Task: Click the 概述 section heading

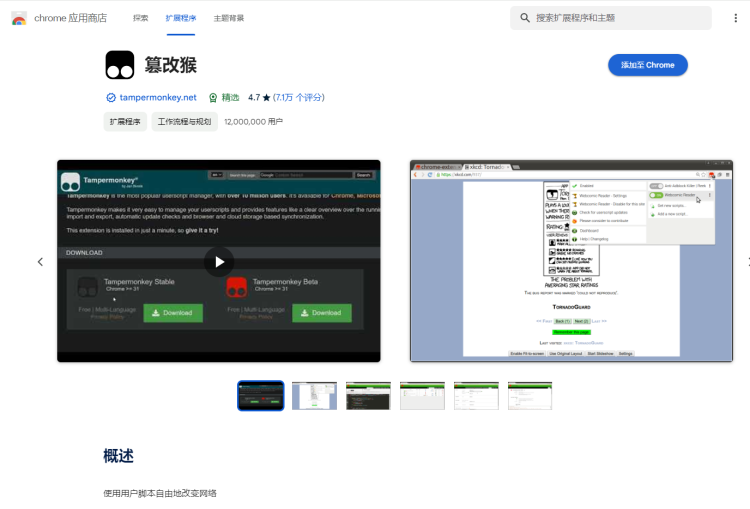Action: pos(118,455)
